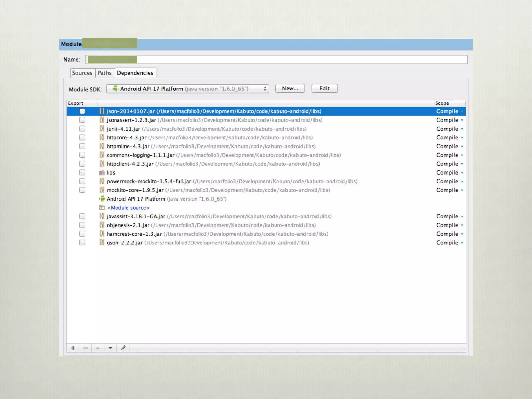Select the libs library icon
532x399 pixels.
(102, 172)
